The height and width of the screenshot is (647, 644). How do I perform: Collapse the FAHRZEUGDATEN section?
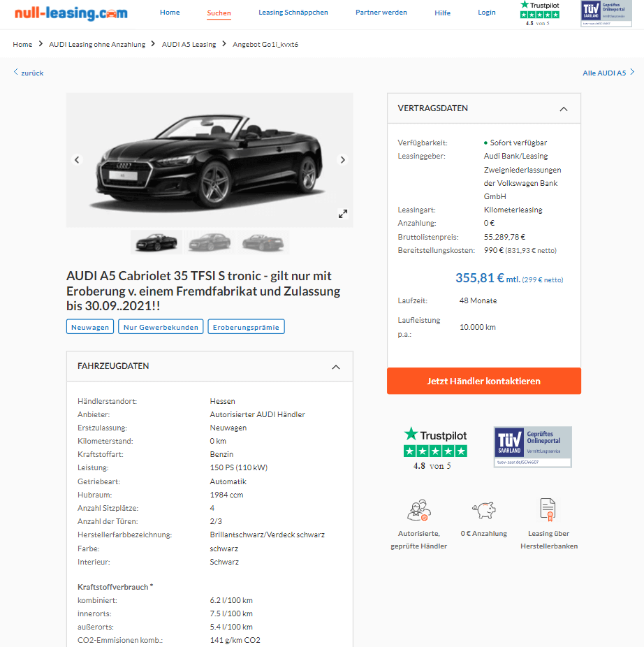[336, 367]
